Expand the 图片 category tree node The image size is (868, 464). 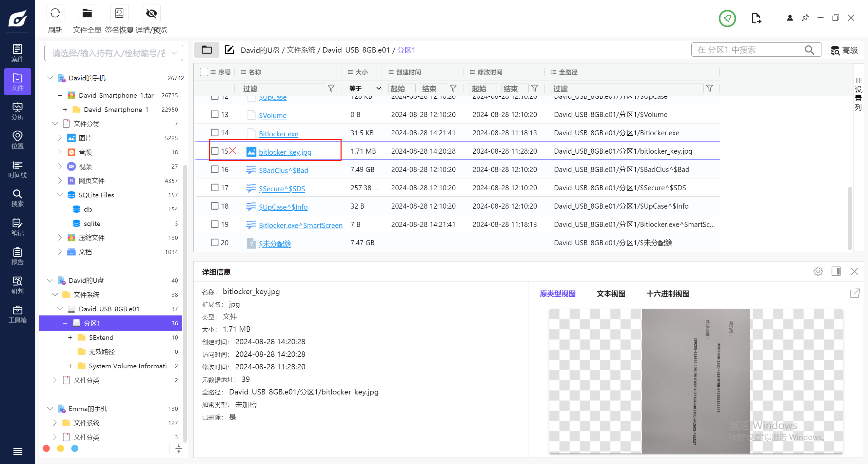[x=60, y=138]
